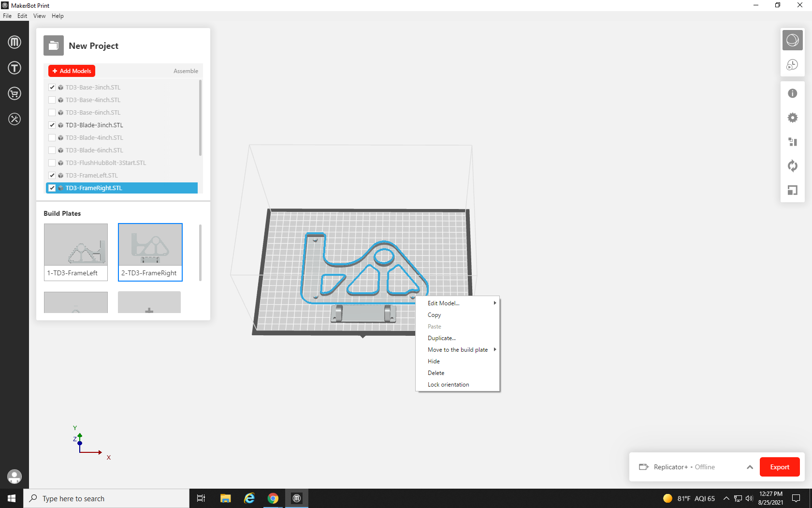Expand Move to the build plate submenu
Screen dimensions: 812x508
(x=458, y=350)
